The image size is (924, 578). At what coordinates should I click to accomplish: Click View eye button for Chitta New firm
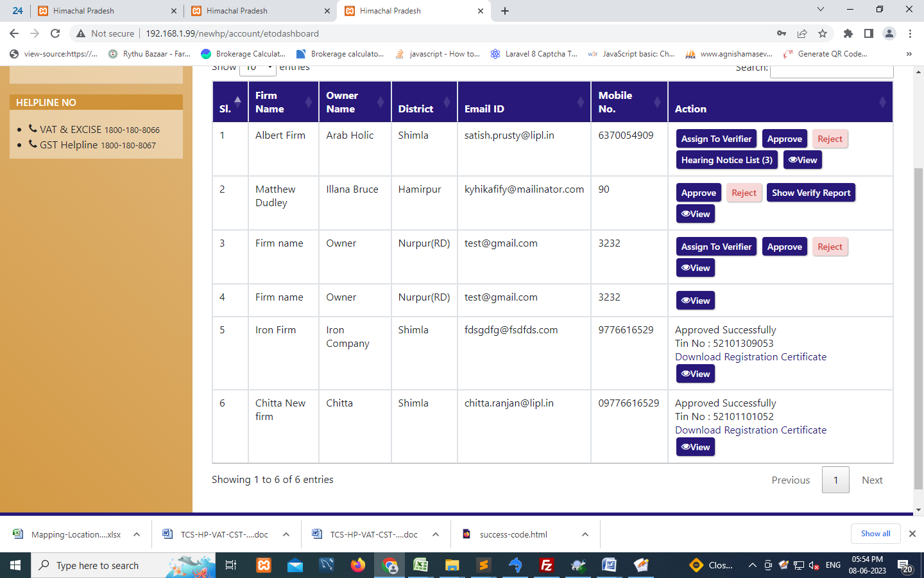(695, 447)
